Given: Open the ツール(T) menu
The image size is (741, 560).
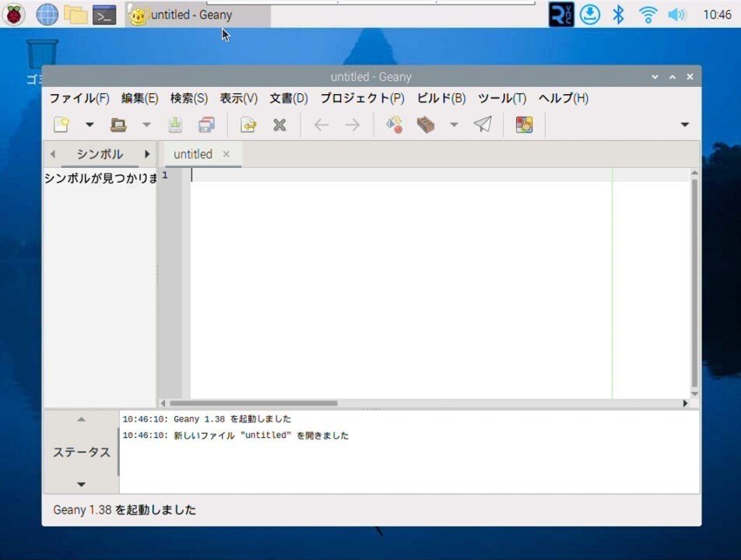Looking at the screenshot, I should point(502,98).
